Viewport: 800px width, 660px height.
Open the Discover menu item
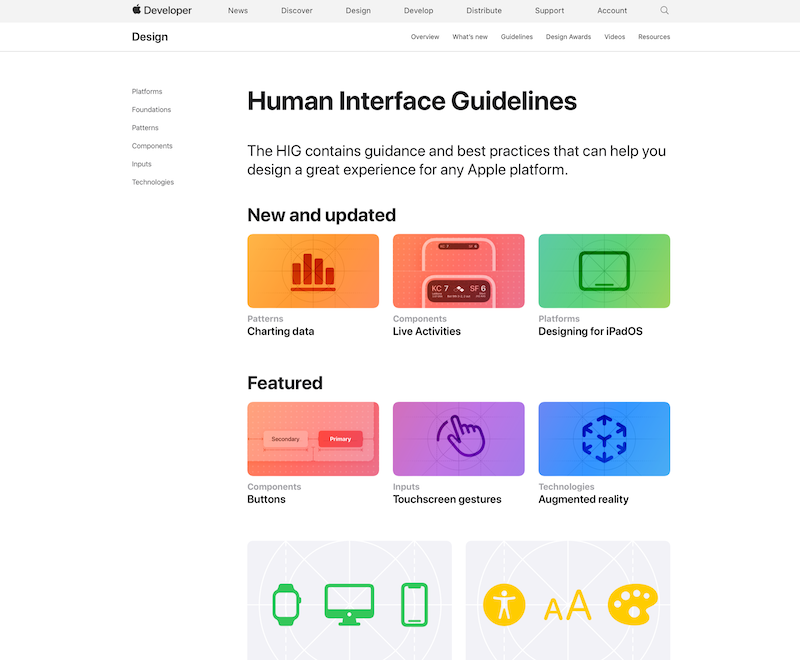296,11
